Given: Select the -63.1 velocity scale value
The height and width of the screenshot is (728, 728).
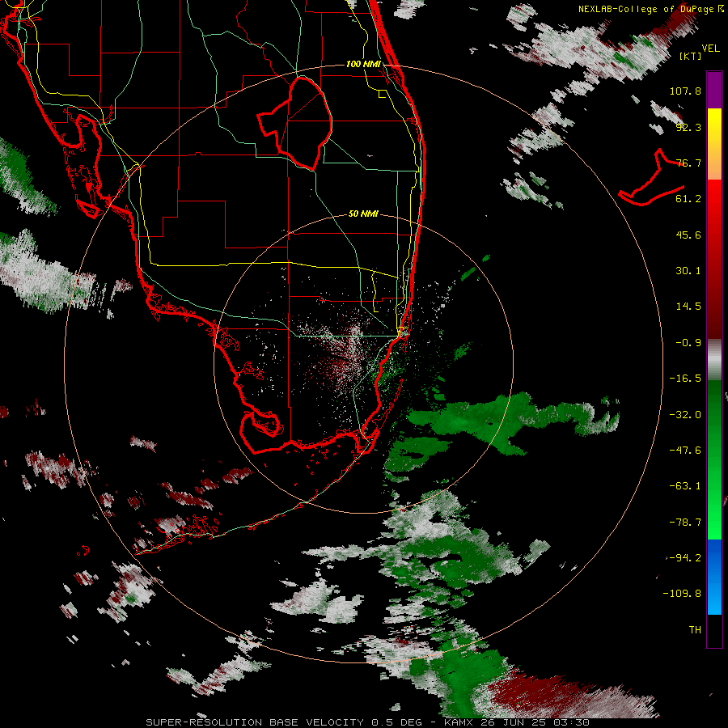Looking at the screenshot, I should (x=685, y=486).
